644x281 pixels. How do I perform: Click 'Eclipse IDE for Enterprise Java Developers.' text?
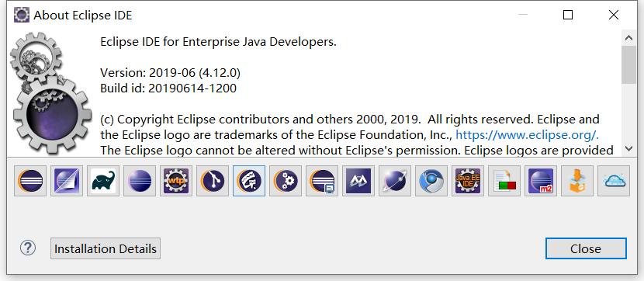(219, 42)
